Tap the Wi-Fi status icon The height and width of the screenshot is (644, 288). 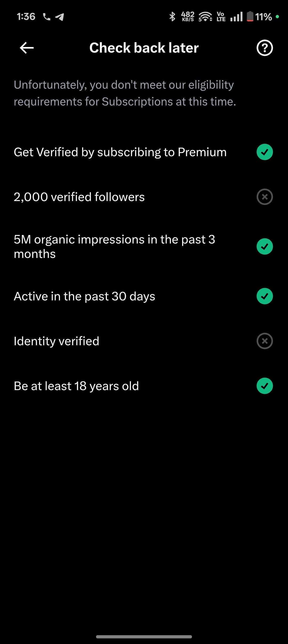pyautogui.click(x=205, y=17)
